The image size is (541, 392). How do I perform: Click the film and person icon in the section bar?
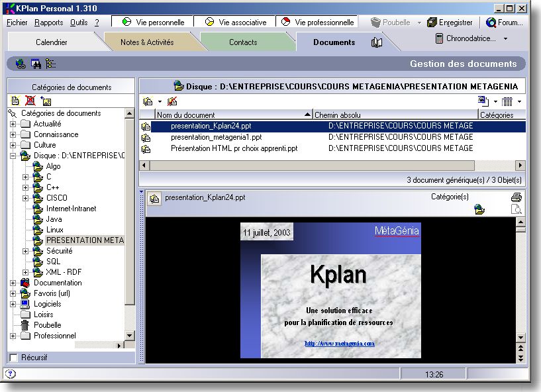pos(36,64)
